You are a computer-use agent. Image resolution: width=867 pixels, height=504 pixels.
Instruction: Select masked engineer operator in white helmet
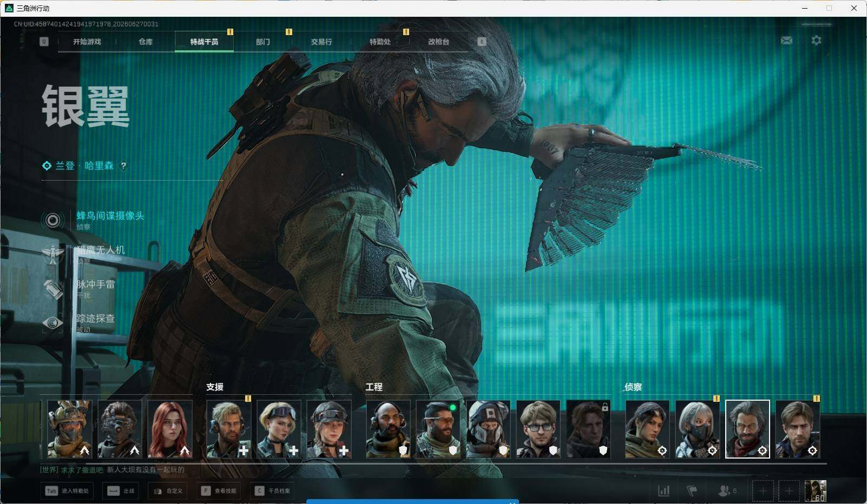tap(488, 429)
